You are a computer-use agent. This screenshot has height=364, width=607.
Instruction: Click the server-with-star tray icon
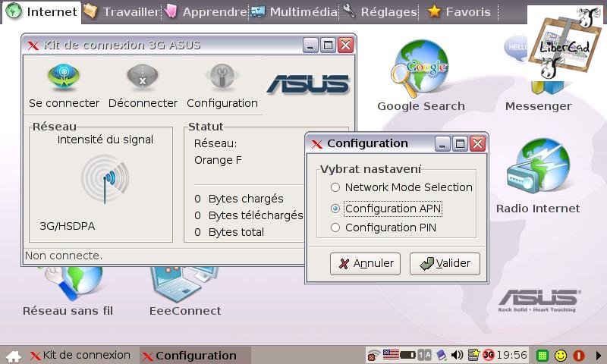click(x=473, y=355)
